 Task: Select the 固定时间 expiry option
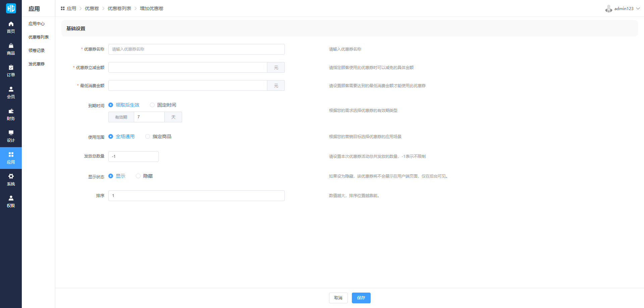[152, 105]
